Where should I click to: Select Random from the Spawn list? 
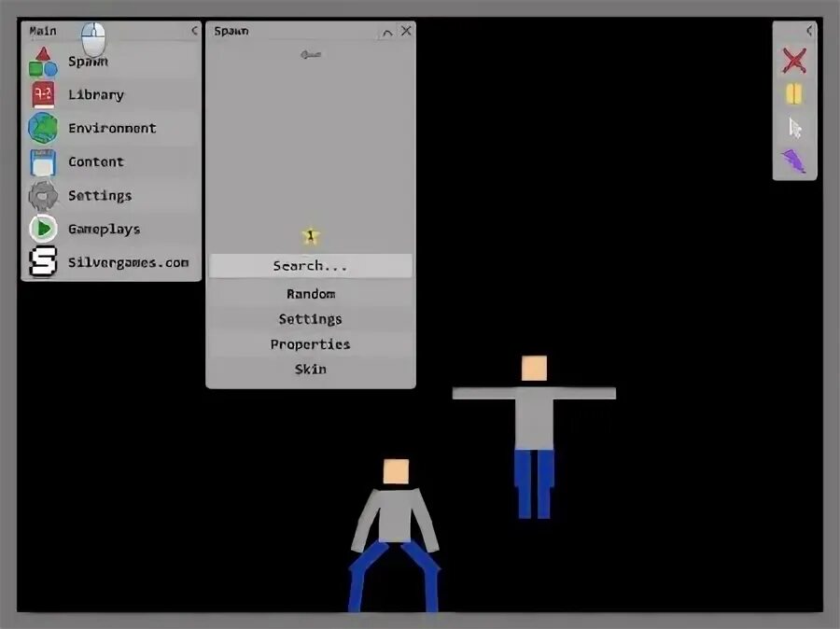310,293
